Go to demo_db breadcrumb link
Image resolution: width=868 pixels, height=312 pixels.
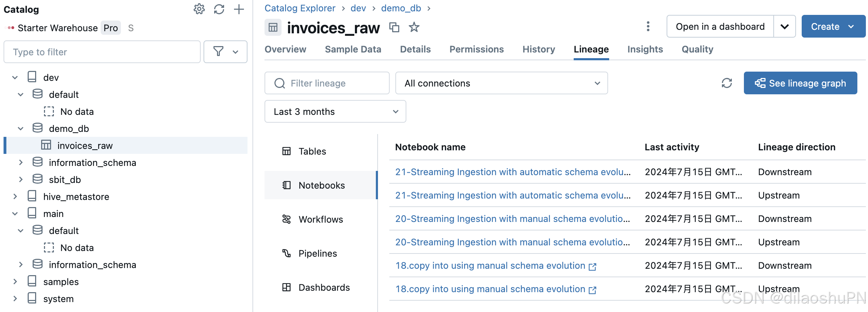[x=401, y=8]
